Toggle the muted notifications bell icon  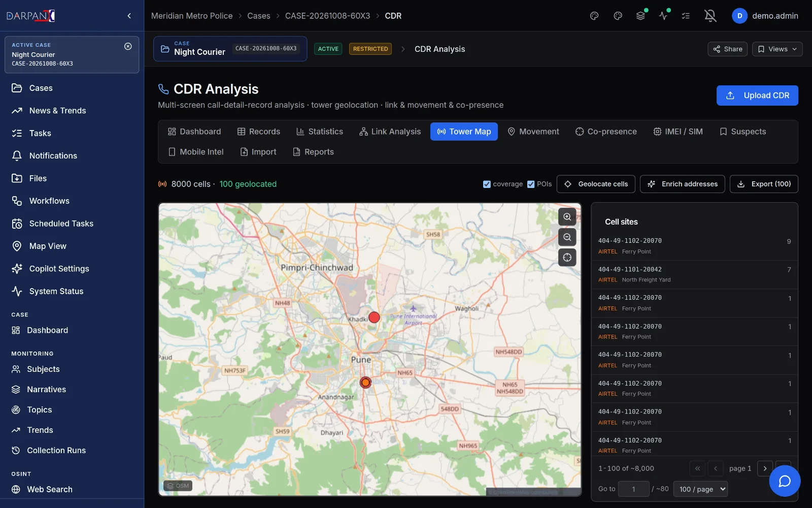coord(710,16)
